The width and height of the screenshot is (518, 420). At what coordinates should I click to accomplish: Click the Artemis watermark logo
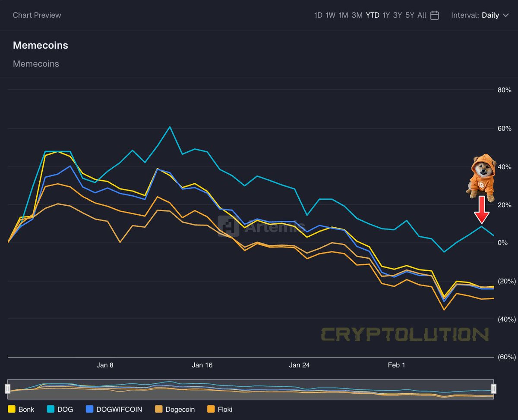pyautogui.click(x=229, y=226)
